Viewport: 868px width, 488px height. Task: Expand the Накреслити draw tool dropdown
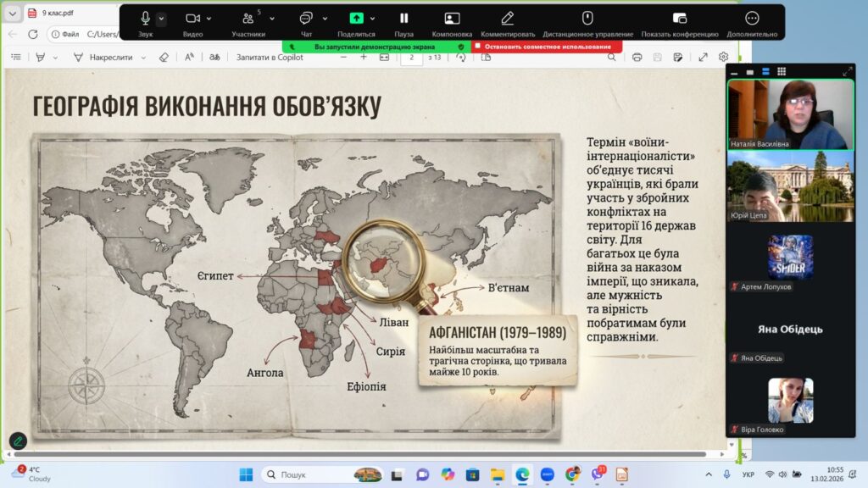(143, 57)
